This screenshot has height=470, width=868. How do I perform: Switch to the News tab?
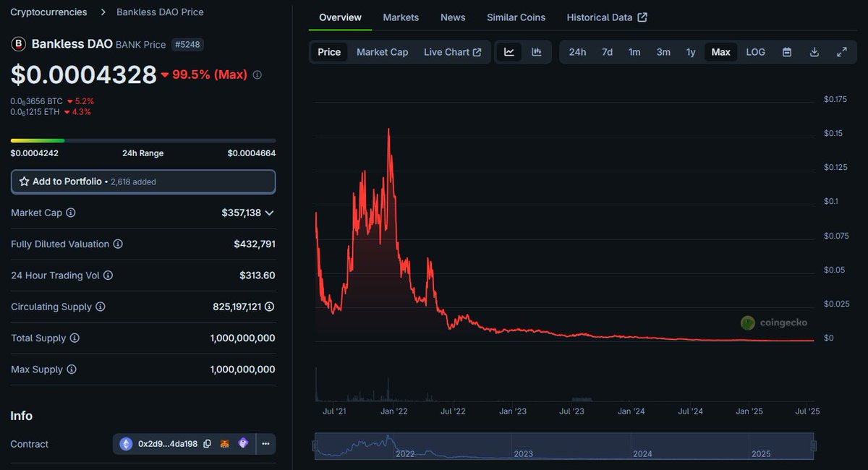coord(453,17)
